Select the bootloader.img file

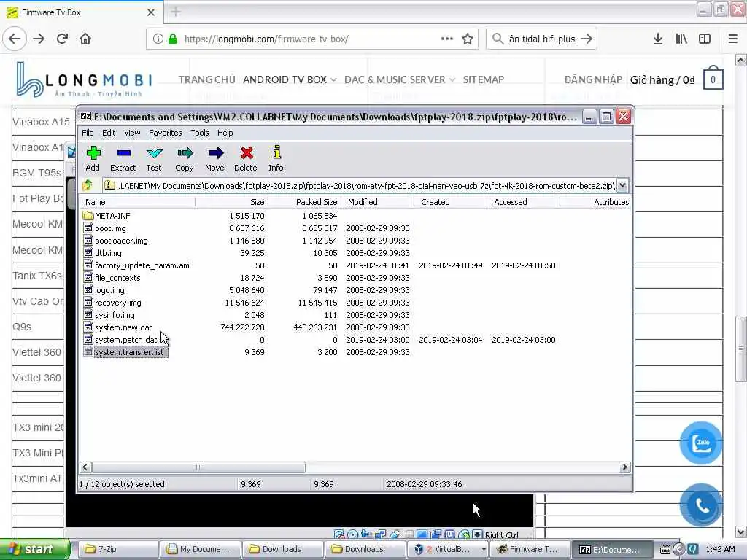pyautogui.click(x=121, y=241)
